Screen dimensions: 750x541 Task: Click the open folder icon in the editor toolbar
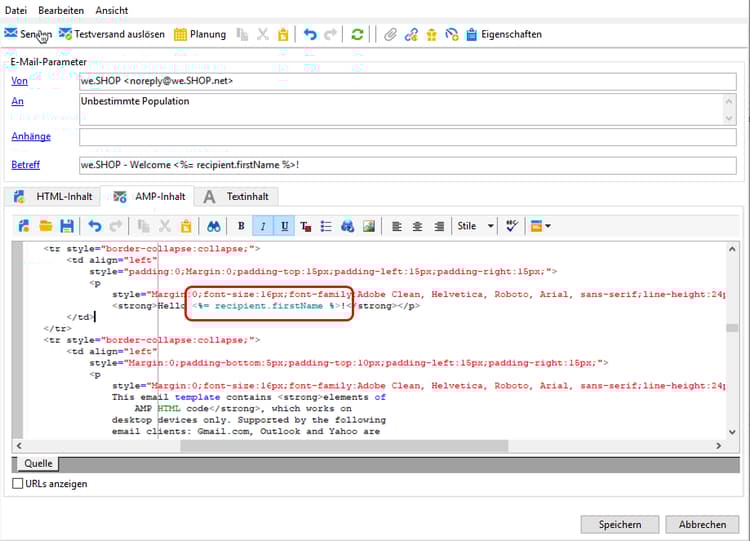coord(45,226)
